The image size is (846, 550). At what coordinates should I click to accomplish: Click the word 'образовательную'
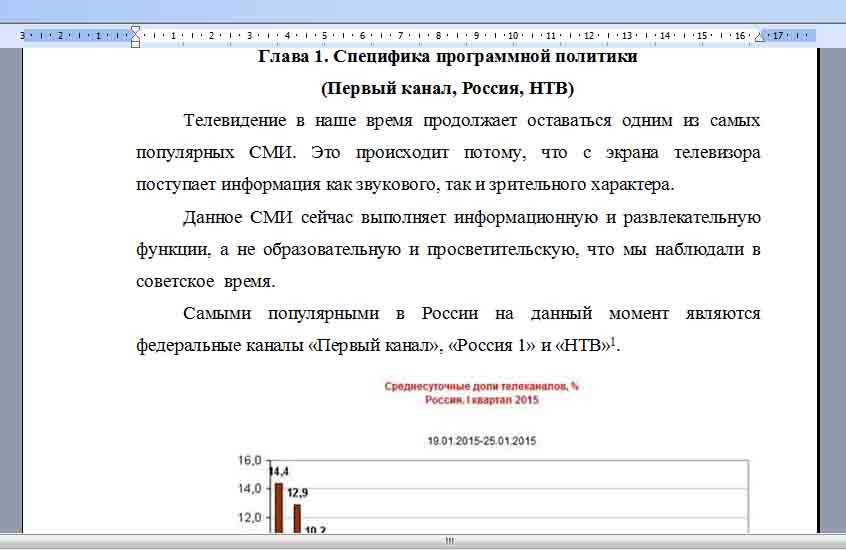(332, 249)
